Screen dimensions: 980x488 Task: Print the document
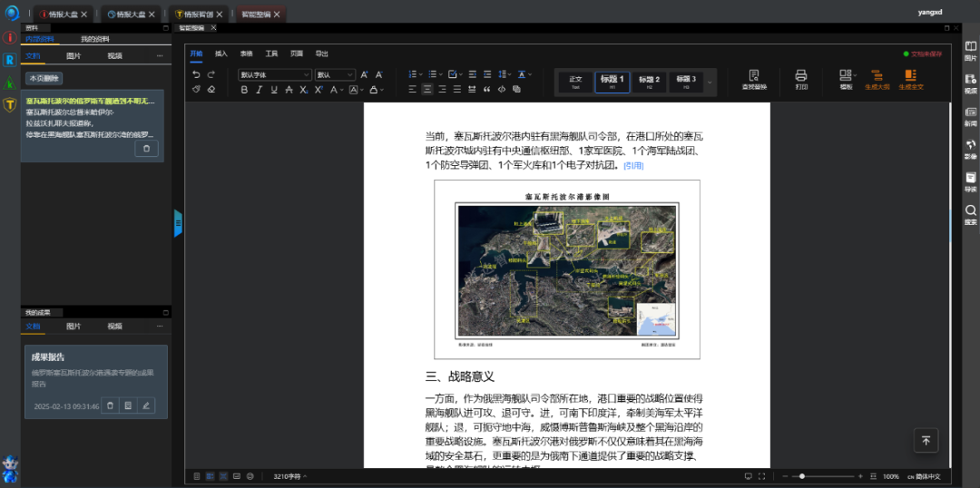pos(801,80)
